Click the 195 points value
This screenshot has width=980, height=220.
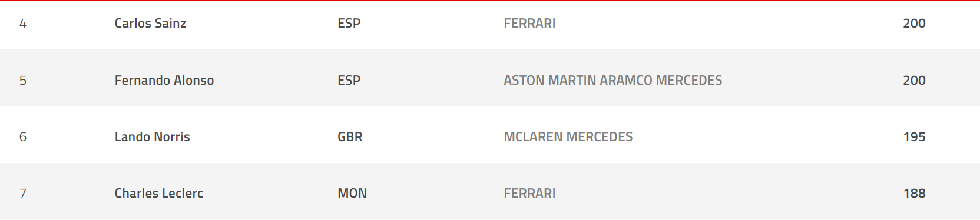point(914,137)
